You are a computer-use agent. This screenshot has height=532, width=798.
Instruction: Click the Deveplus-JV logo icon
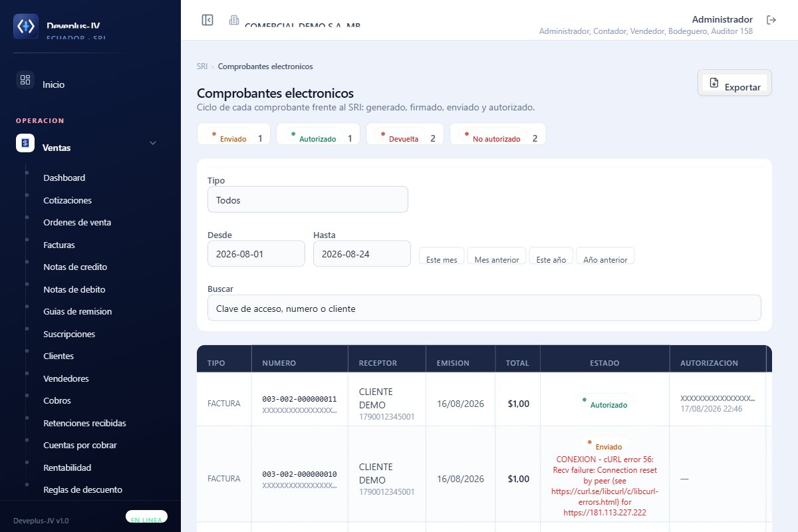tap(26, 26)
